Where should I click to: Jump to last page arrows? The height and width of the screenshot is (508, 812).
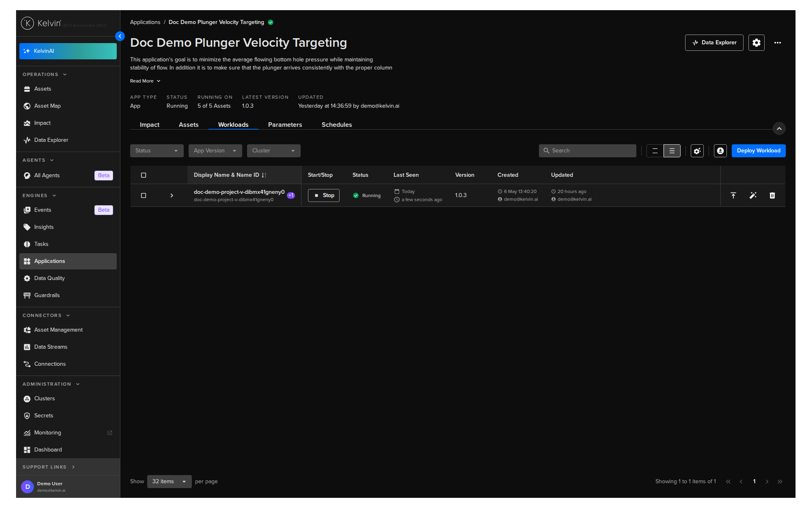point(780,482)
